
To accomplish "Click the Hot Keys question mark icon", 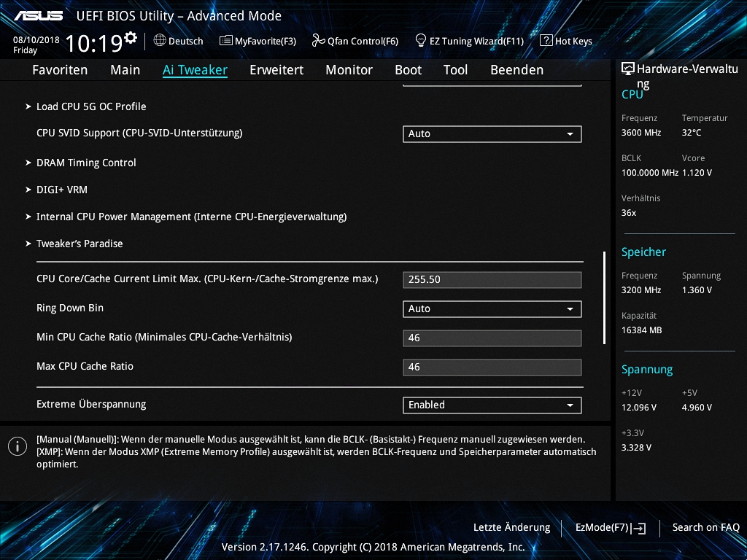I will (x=546, y=41).
